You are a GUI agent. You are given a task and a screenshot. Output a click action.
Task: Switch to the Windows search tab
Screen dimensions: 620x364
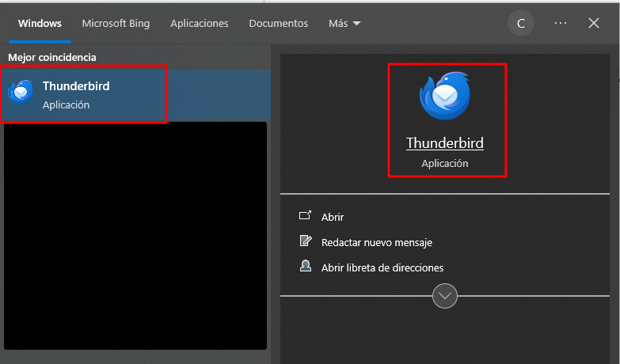tap(40, 24)
